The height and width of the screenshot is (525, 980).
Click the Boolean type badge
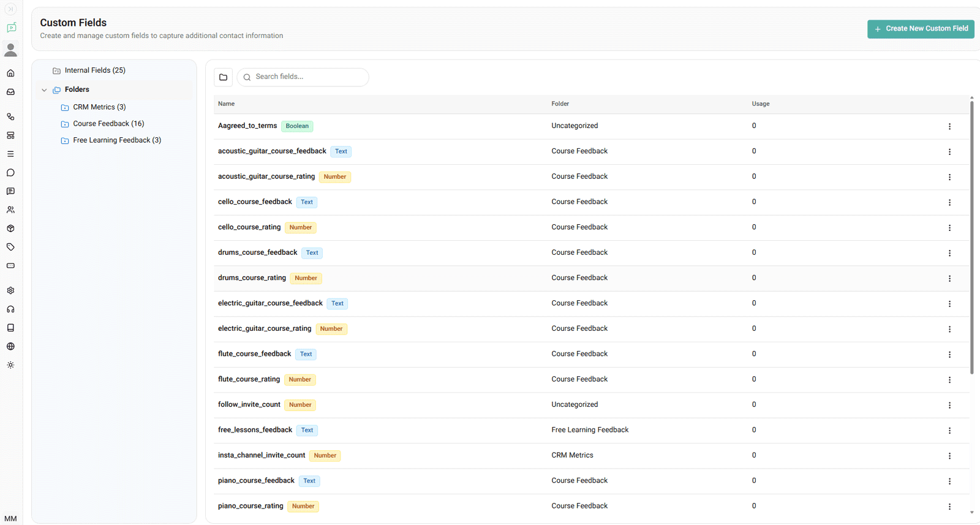[x=297, y=126]
